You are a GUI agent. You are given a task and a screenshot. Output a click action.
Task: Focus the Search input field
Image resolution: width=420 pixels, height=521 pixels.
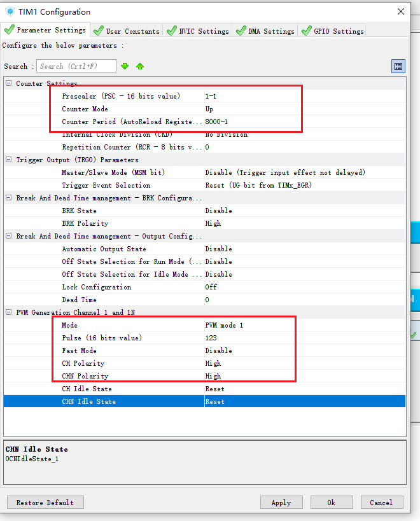(x=76, y=66)
